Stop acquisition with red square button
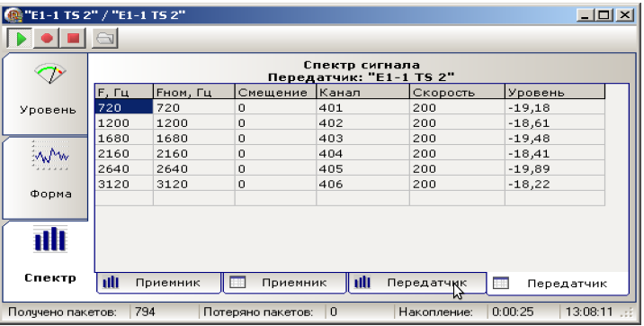The width and height of the screenshot is (644, 326). point(73,38)
